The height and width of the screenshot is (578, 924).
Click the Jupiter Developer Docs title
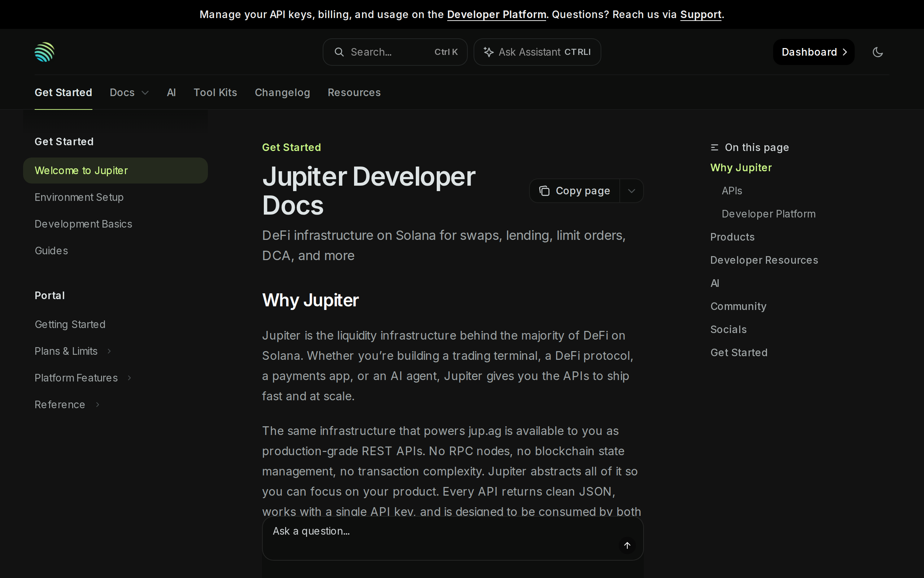click(369, 191)
